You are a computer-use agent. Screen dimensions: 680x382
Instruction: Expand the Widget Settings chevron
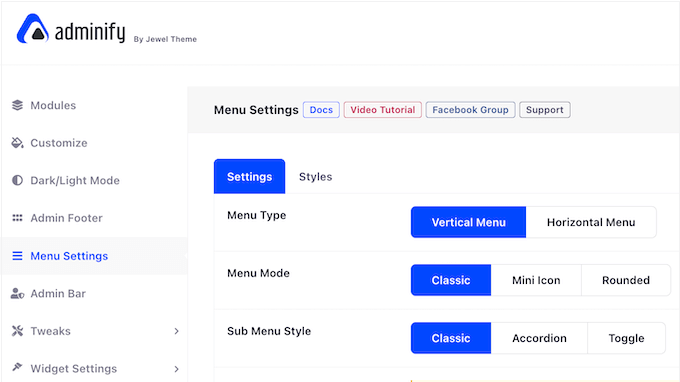click(177, 369)
